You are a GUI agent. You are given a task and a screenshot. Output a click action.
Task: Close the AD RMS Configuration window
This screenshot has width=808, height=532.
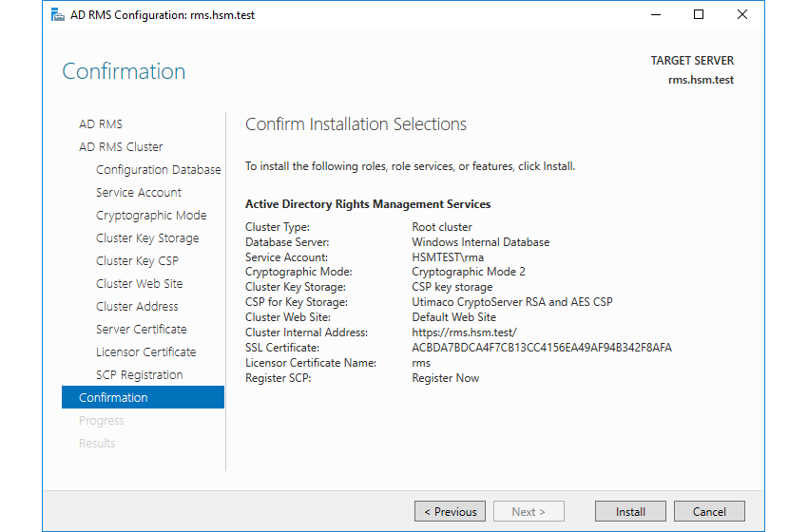pos(742,15)
